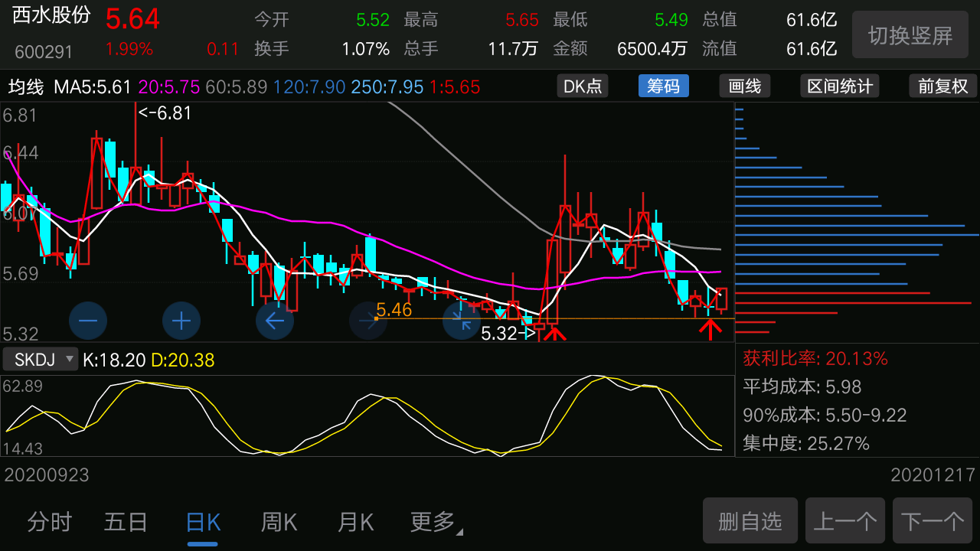Tap the D:20.38 indicator value
This screenshot has width=980, height=551.
[182, 360]
